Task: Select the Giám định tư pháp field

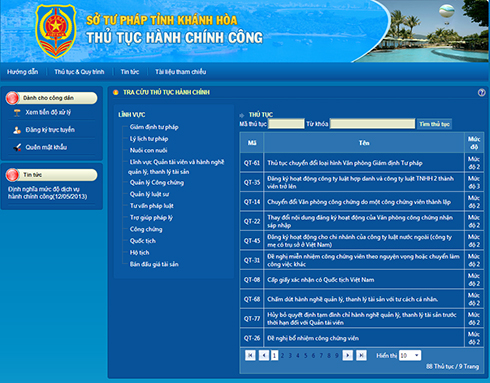Action: click(x=154, y=127)
